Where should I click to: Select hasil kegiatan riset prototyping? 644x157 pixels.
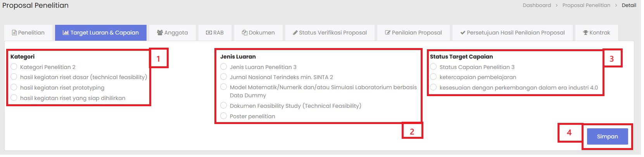(14, 87)
